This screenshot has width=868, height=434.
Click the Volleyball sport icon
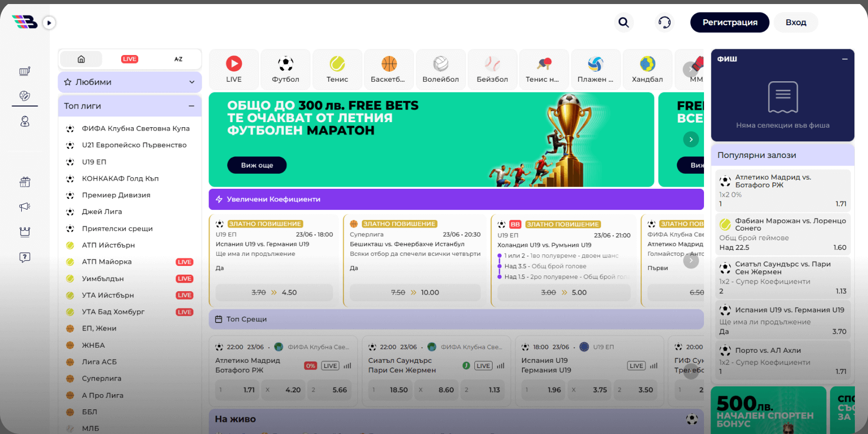[441, 69]
